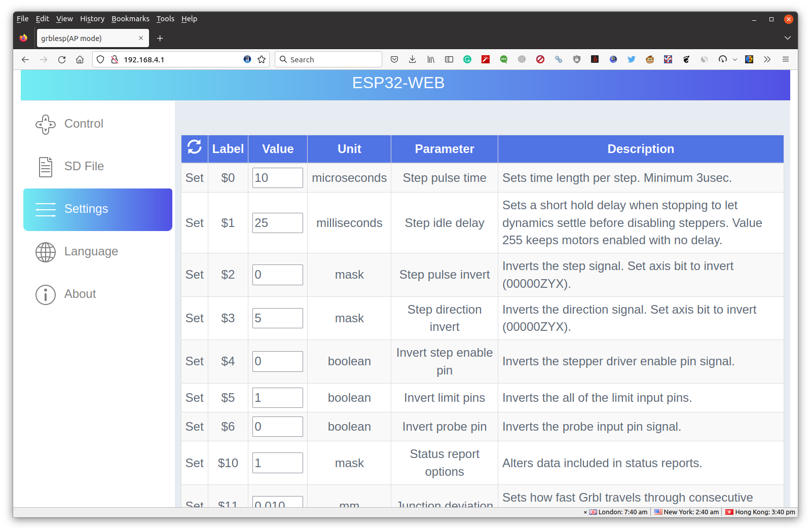Close the grblesp(AP mode) tab
Image resolution: width=811 pixels, height=532 pixels.
pyautogui.click(x=141, y=38)
